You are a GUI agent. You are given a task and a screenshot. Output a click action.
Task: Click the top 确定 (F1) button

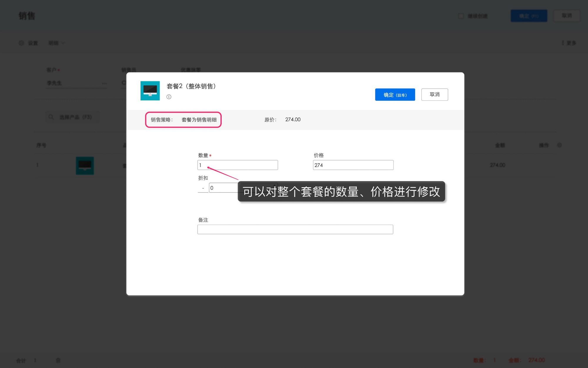[529, 16]
